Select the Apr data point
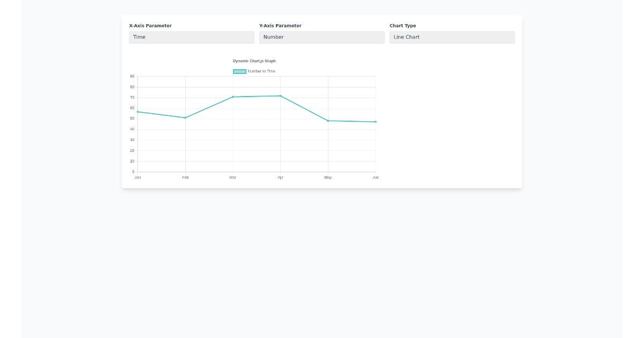This screenshot has width=644, height=338. [281, 95]
